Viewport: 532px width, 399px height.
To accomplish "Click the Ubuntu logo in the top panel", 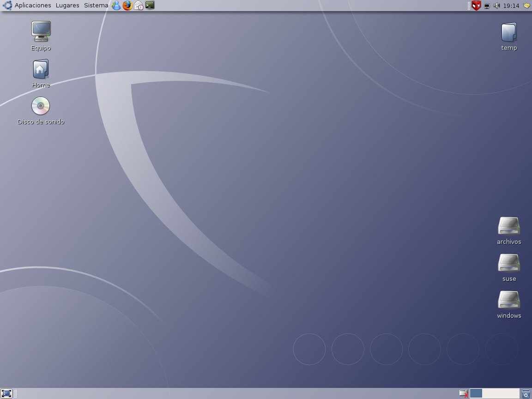I will click(7, 6).
